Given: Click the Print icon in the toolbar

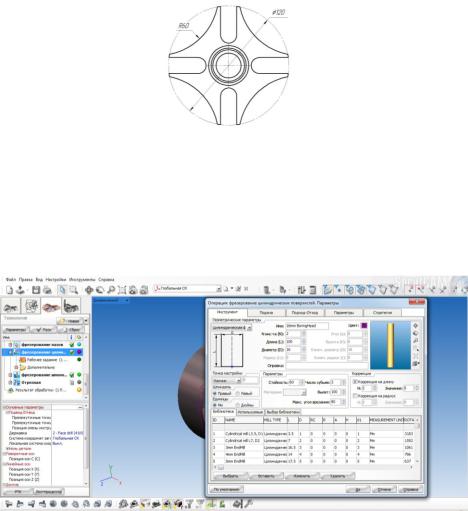Looking at the screenshot, I should point(47,290).
